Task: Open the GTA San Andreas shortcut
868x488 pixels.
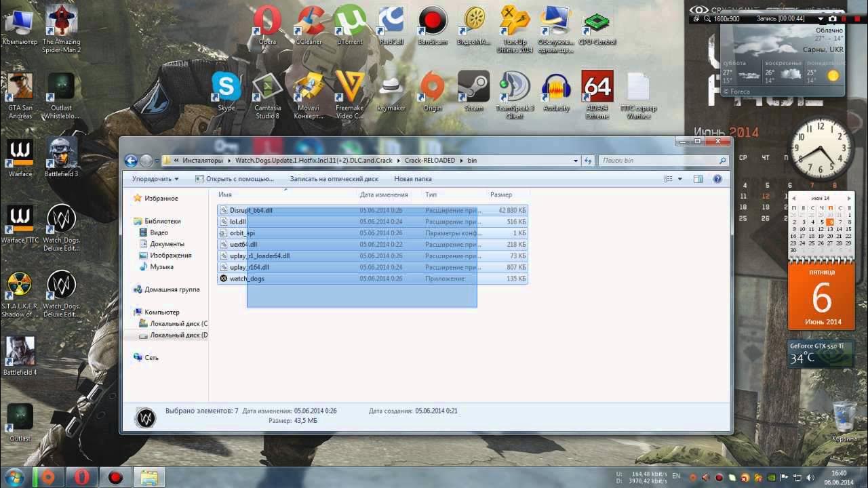Action: [x=20, y=95]
